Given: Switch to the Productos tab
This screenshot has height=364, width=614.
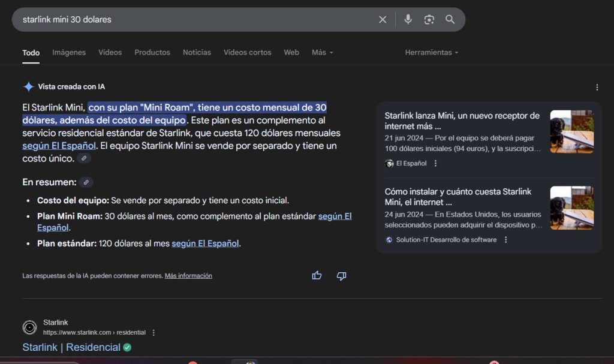Looking at the screenshot, I should [x=152, y=53].
